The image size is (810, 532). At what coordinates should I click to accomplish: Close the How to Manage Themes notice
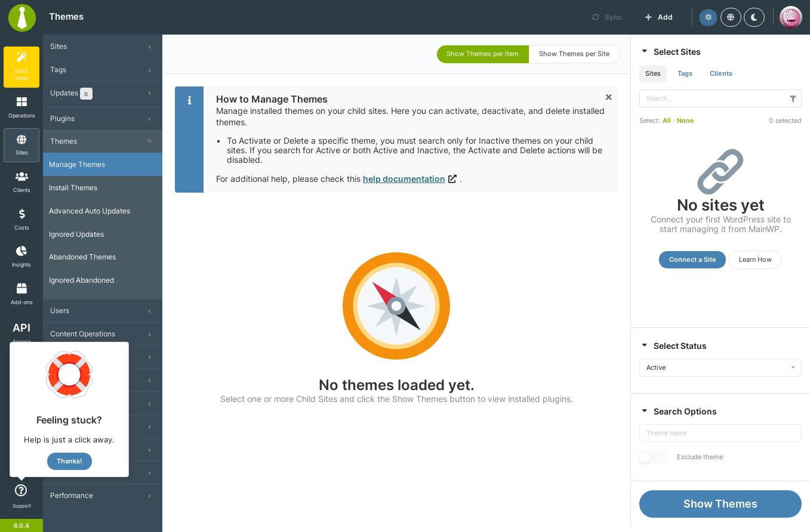tap(608, 97)
